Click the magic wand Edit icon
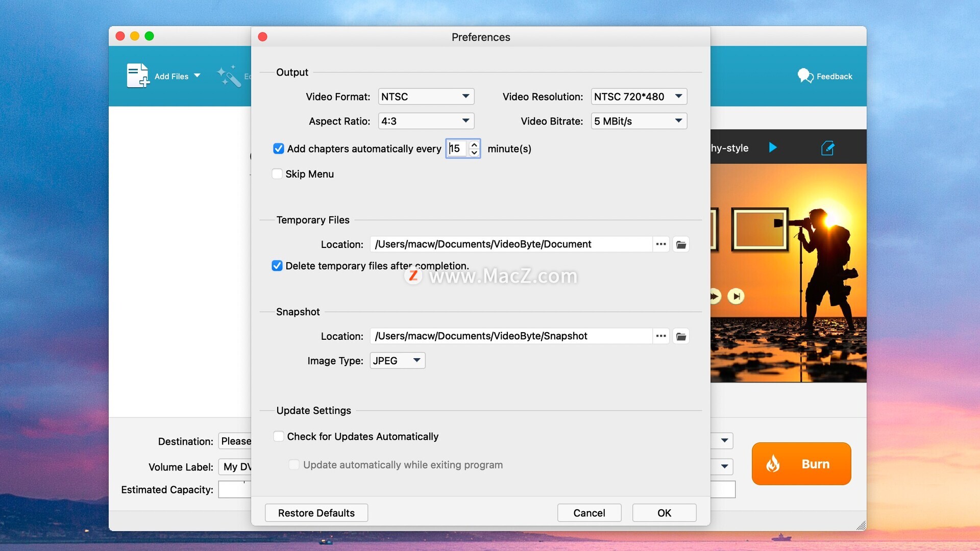Screen dimensions: 980x551 (228, 77)
